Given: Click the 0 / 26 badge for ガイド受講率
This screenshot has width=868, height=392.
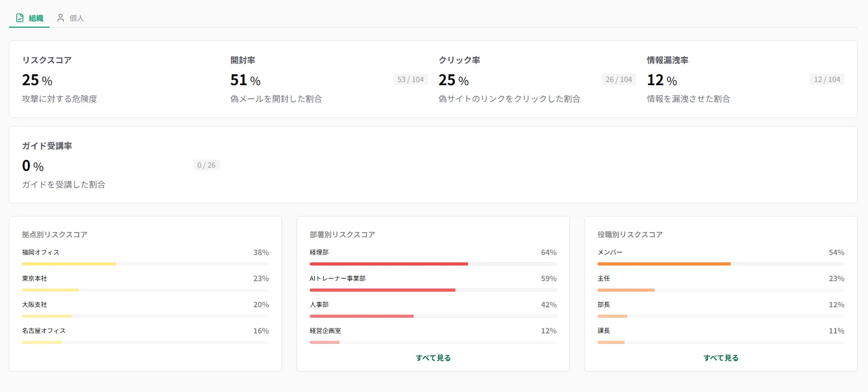Looking at the screenshot, I should tap(206, 165).
